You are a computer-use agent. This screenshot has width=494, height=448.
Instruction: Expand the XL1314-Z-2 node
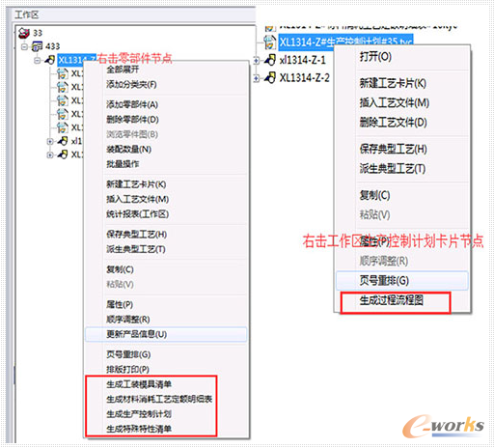coord(257,78)
